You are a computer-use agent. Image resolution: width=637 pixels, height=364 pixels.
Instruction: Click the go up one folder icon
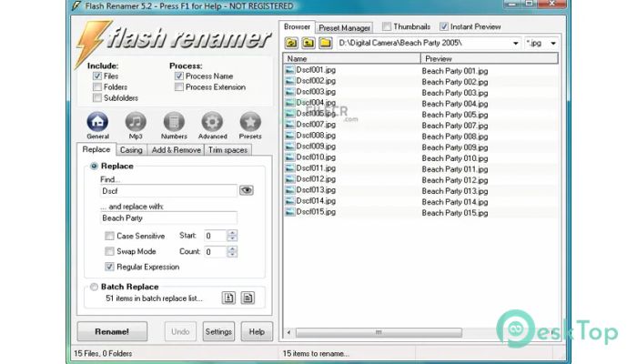[308, 43]
